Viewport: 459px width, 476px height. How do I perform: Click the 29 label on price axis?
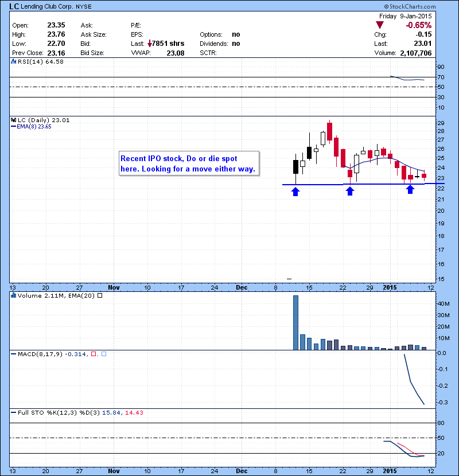(x=441, y=123)
